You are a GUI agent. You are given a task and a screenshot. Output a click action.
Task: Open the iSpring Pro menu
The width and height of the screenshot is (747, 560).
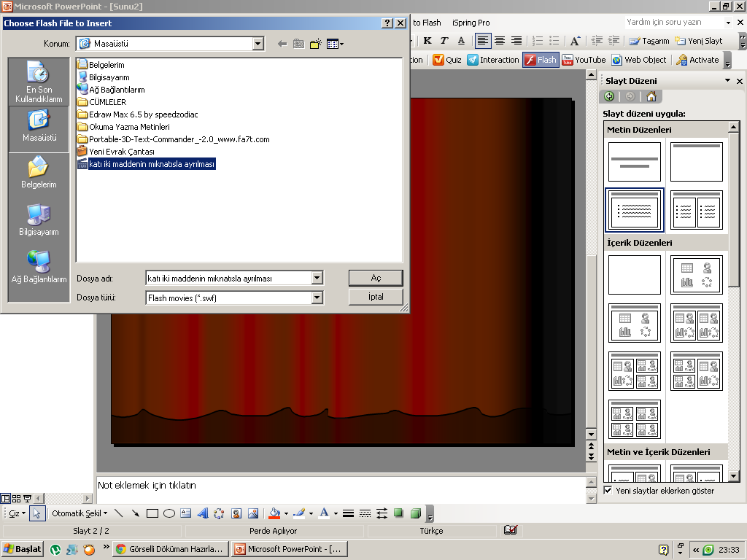pyautogui.click(x=471, y=23)
